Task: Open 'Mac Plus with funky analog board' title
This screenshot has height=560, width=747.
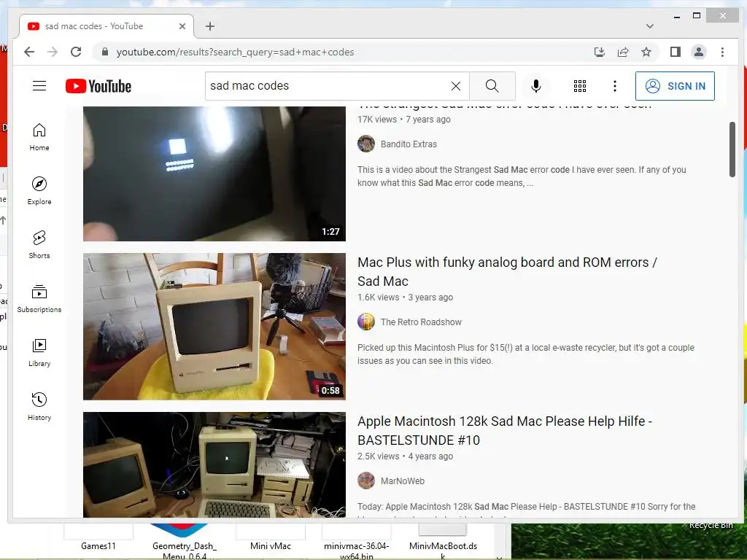Action: [507, 271]
